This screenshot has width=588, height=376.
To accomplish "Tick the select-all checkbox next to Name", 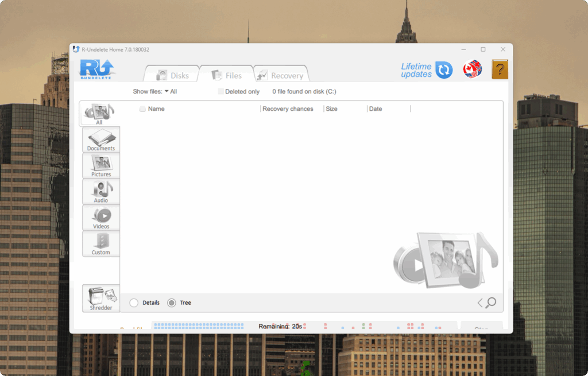I will 142,108.
